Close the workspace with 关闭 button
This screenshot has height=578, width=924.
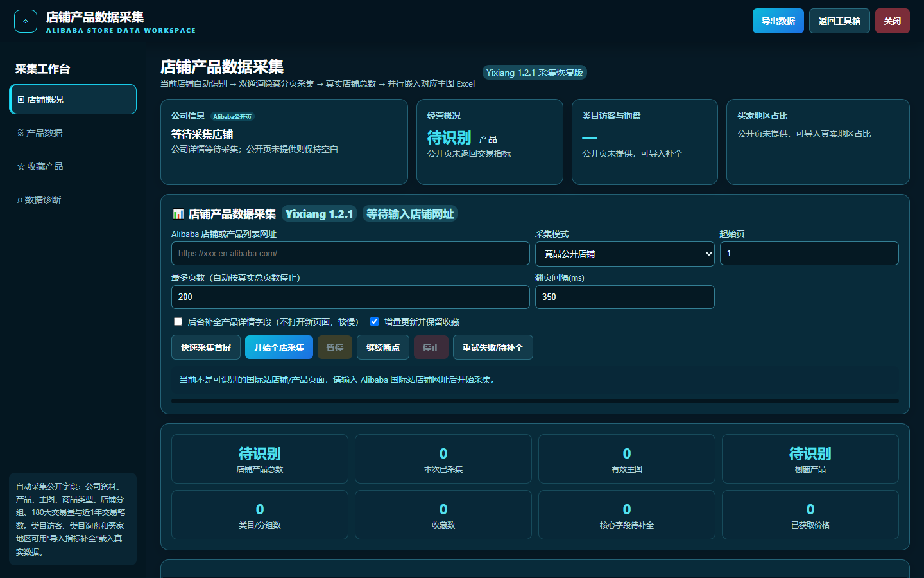pyautogui.click(x=893, y=21)
